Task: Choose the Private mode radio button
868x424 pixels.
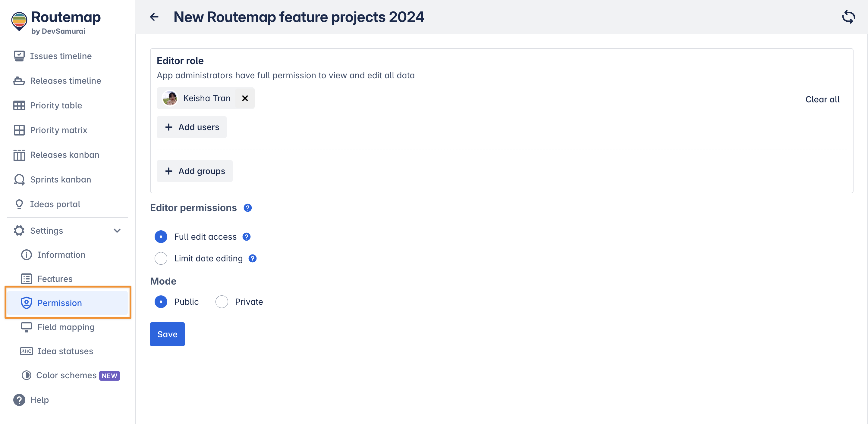Action: point(222,302)
